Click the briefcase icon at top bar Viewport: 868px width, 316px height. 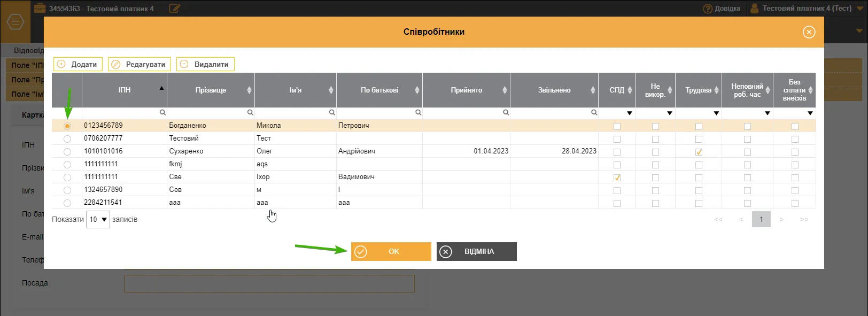click(x=40, y=9)
